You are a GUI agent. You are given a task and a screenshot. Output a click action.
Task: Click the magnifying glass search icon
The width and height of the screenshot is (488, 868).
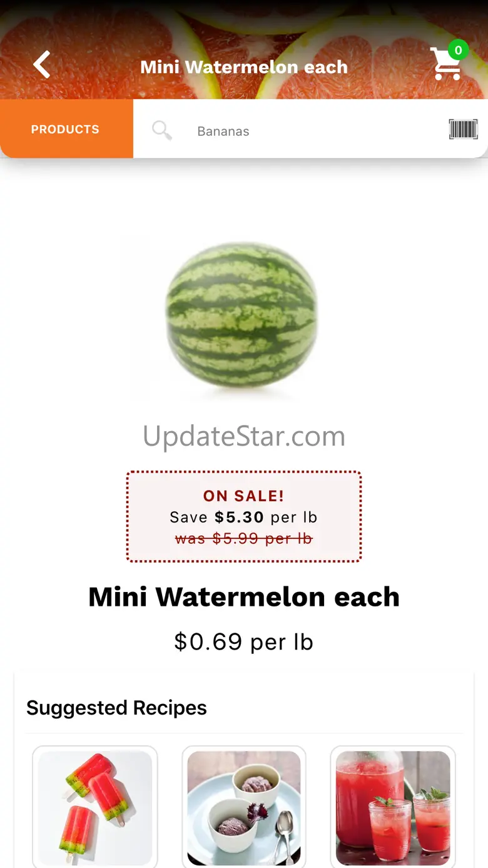point(162,130)
